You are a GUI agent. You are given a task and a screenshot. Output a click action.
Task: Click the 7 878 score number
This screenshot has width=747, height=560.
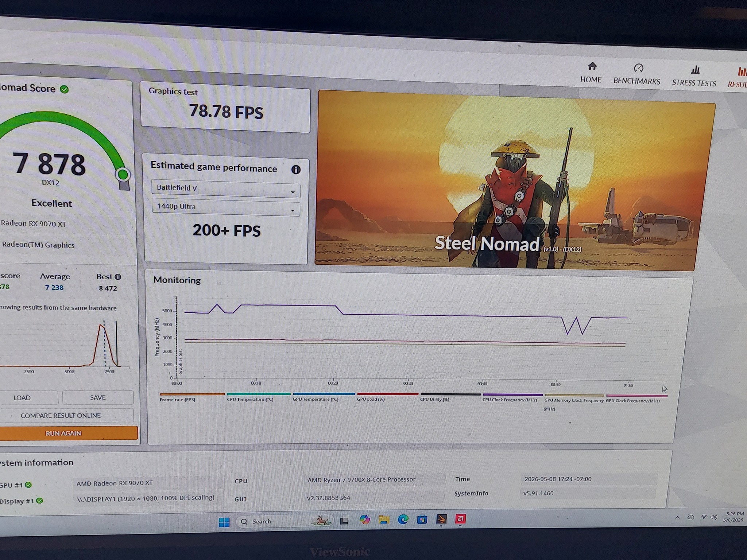click(x=49, y=164)
